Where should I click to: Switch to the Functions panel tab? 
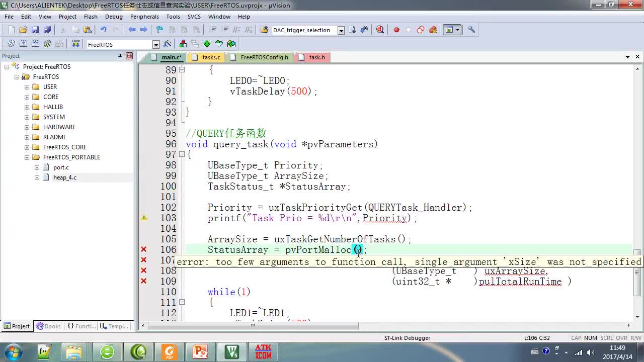(82, 326)
